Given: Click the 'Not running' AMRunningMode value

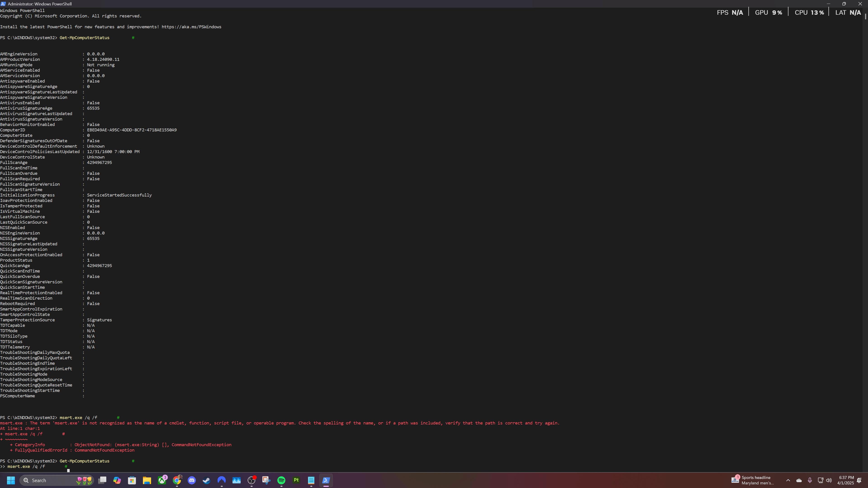Looking at the screenshot, I should (x=101, y=65).
